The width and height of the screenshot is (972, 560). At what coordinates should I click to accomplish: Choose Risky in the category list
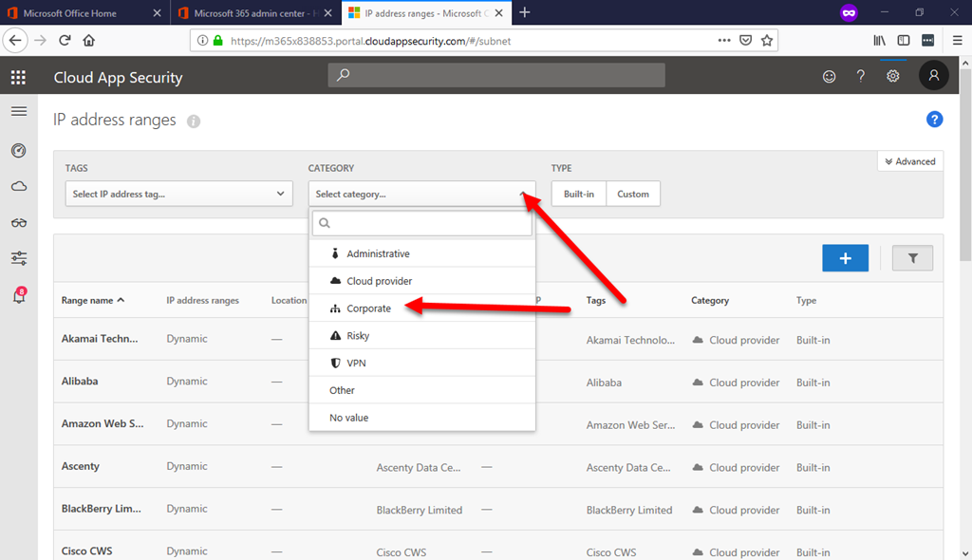click(358, 336)
